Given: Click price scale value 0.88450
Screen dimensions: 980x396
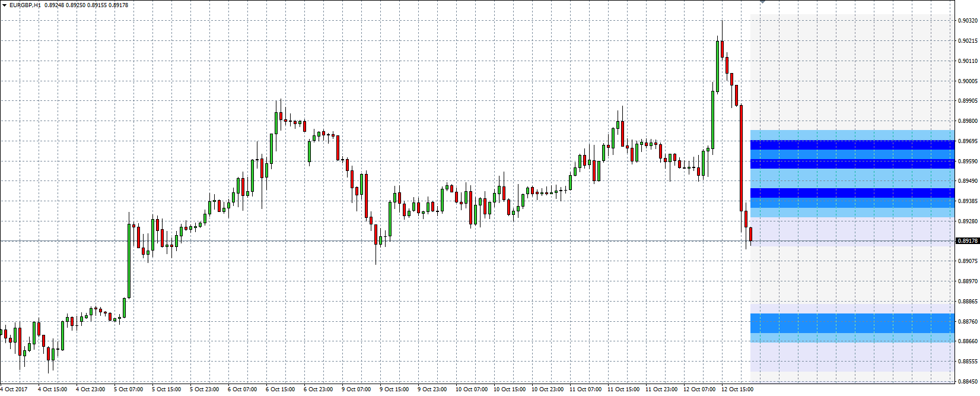Looking at the screenshot, I should point(968,382).
